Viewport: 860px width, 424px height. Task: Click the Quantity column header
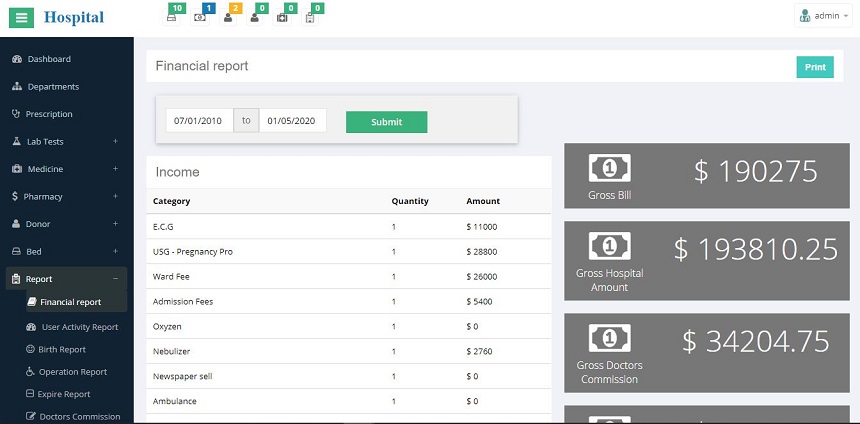(410, 201)
